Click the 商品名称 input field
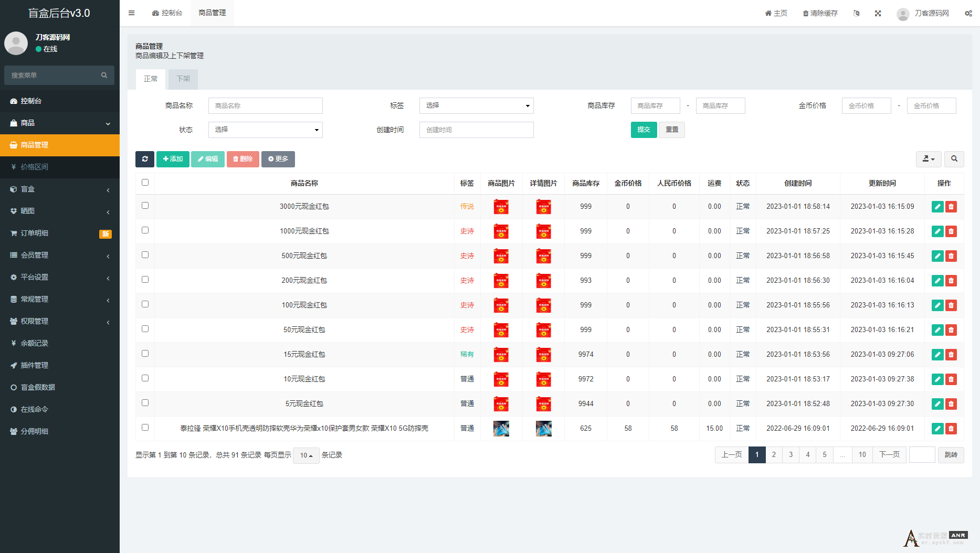This screenshot has width=980, height=553. (x=266, y=105)
